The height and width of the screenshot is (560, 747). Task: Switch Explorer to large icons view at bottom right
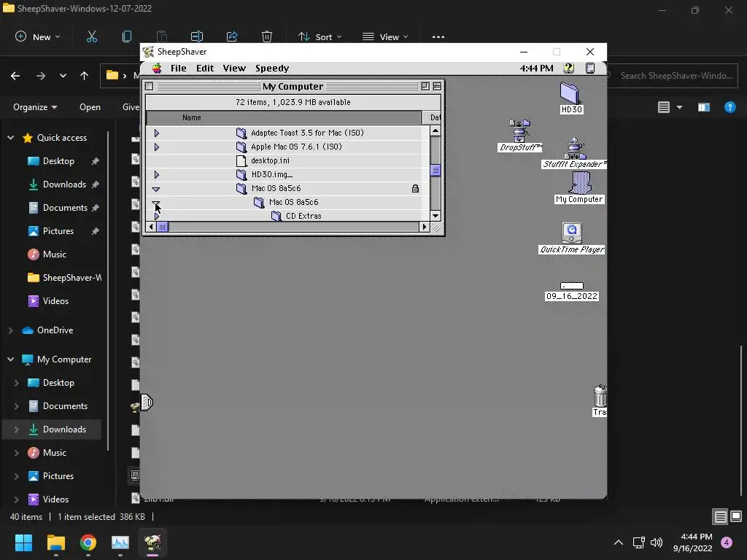(x=736, y=517)
